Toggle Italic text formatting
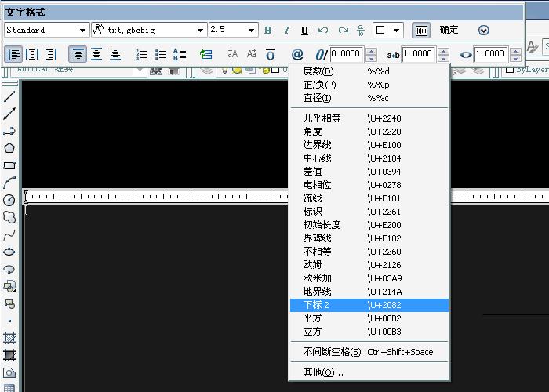The width and height of the screenshot is (549, 392). point(286,31)
